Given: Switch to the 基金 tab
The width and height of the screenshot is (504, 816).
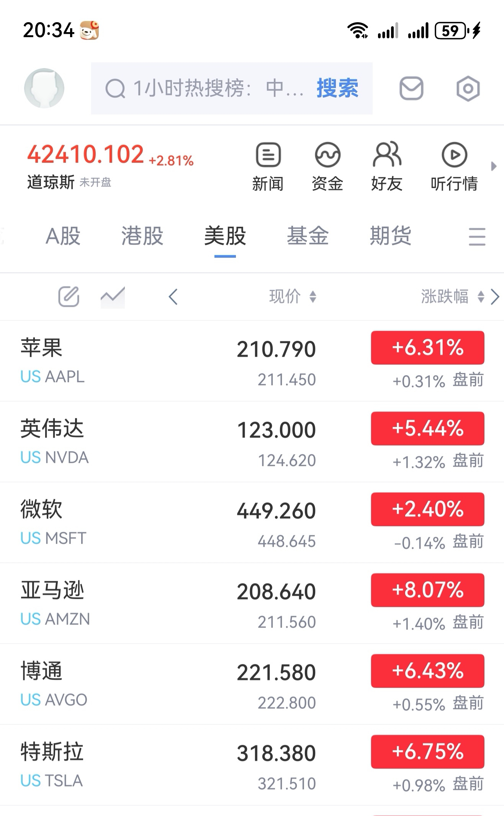Looking at the screenshot, I should [x=308, y=235].
